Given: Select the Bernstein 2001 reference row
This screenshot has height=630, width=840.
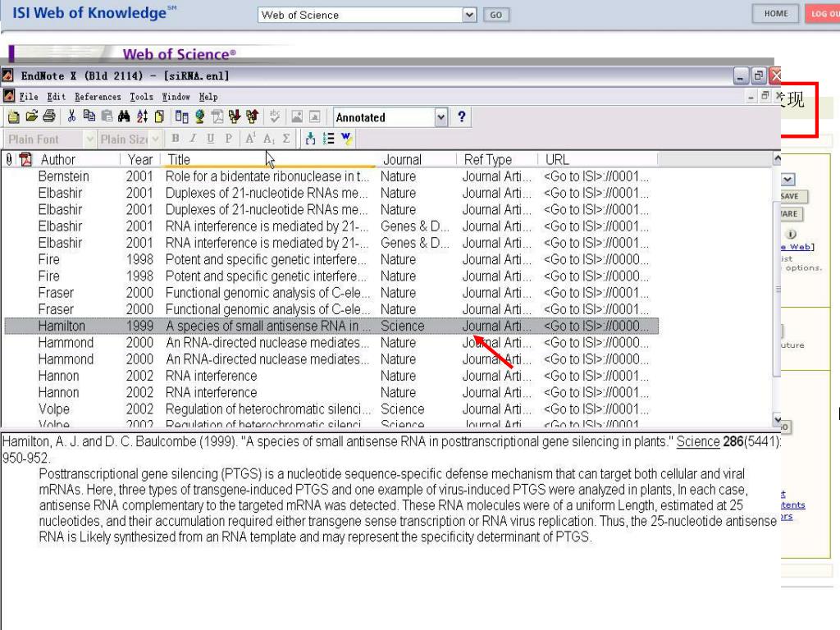Looking at the screenshot, I should tap(331, 176).
